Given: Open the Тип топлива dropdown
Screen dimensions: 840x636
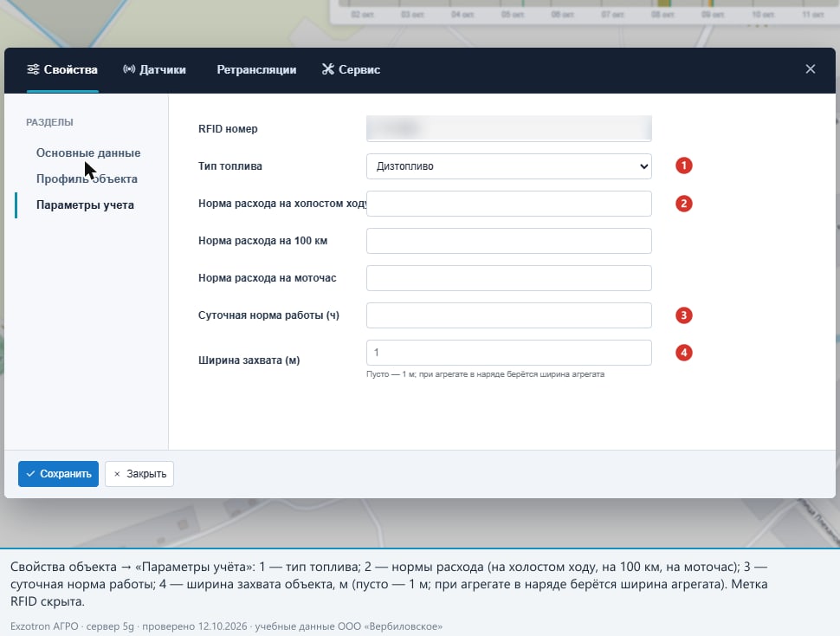Looking at the screenshot, I should (x=509, y=166).
